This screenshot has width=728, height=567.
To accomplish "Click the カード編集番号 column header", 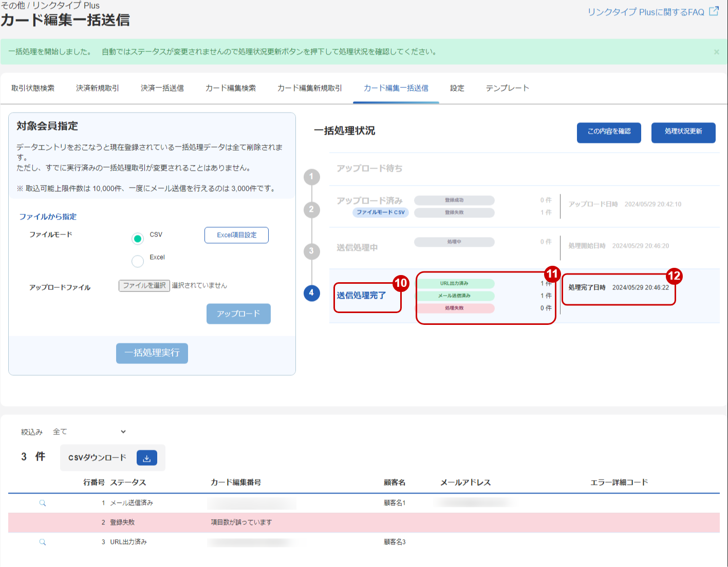I will point(236,482).
